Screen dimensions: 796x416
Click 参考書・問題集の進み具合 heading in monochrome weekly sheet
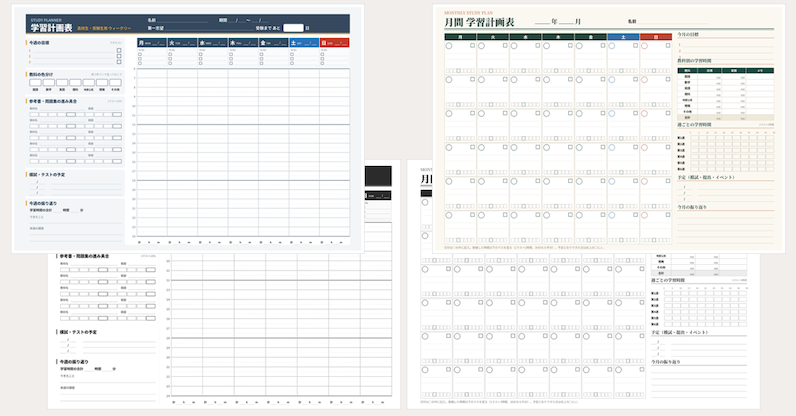click(84, 256)
